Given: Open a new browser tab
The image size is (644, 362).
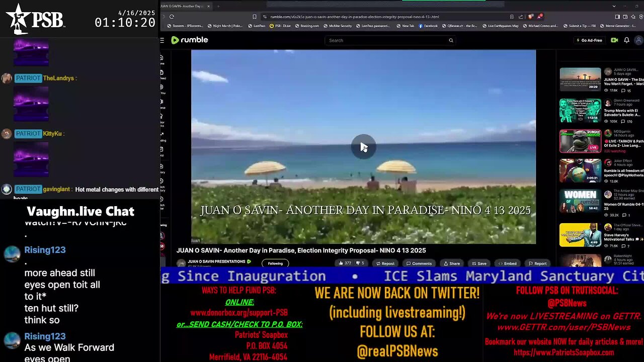Looking at the screenshot, I should pyautogui.click(x=218, y=6).
